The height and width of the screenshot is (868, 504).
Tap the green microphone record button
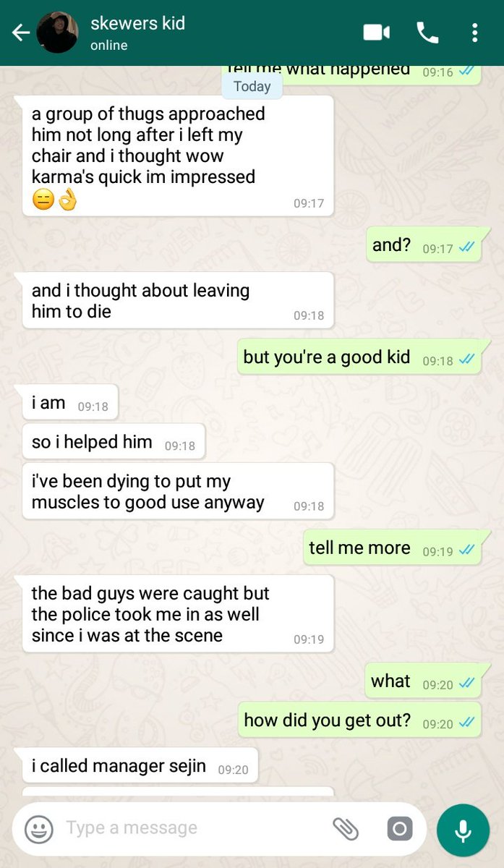(x=463, y=830)
